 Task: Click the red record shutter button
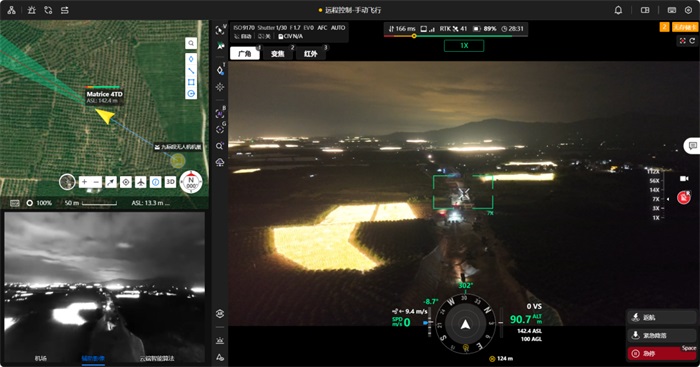683,197
